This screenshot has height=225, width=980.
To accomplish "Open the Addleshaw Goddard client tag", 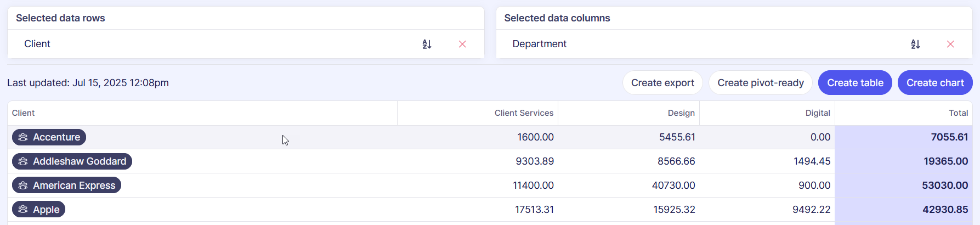I will 72,161.
